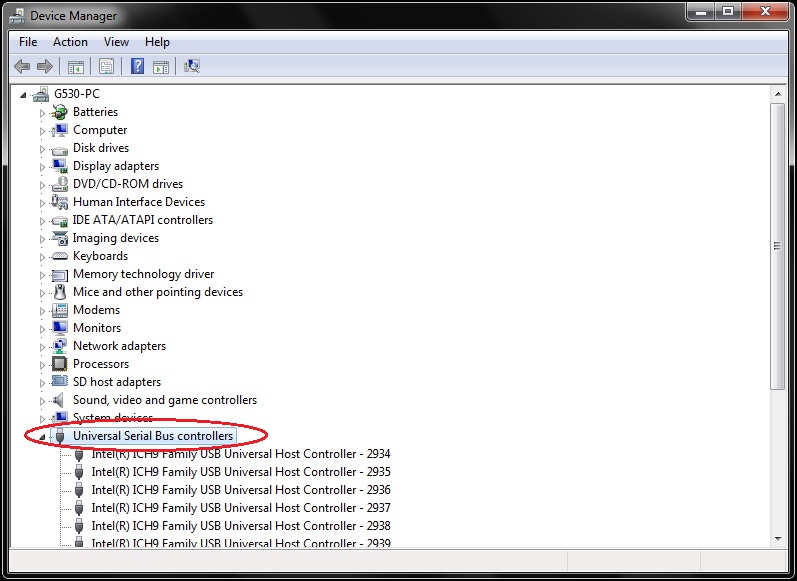Open Properties from the toolbar icon
The height and width of the screenshot is (581, 797).
click(105, 66)
